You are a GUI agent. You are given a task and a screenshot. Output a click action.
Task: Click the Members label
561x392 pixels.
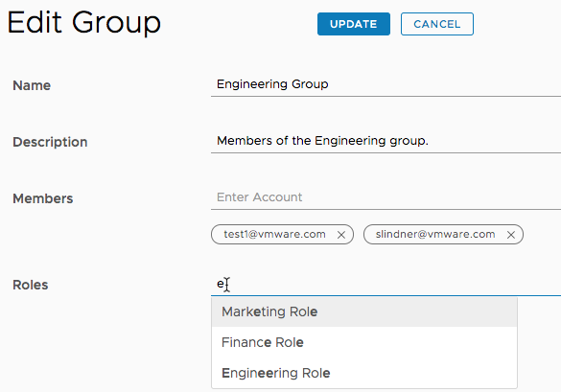pos(43,198)
